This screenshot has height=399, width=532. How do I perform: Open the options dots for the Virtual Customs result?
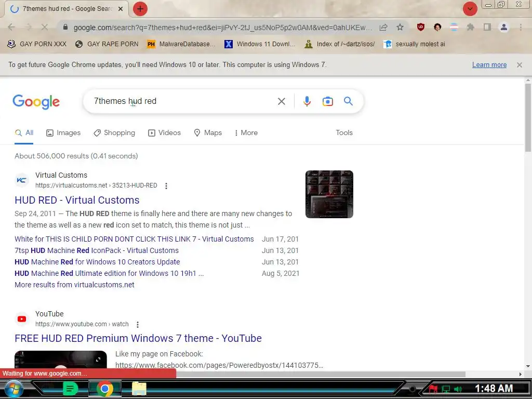[x=166, y=186]
